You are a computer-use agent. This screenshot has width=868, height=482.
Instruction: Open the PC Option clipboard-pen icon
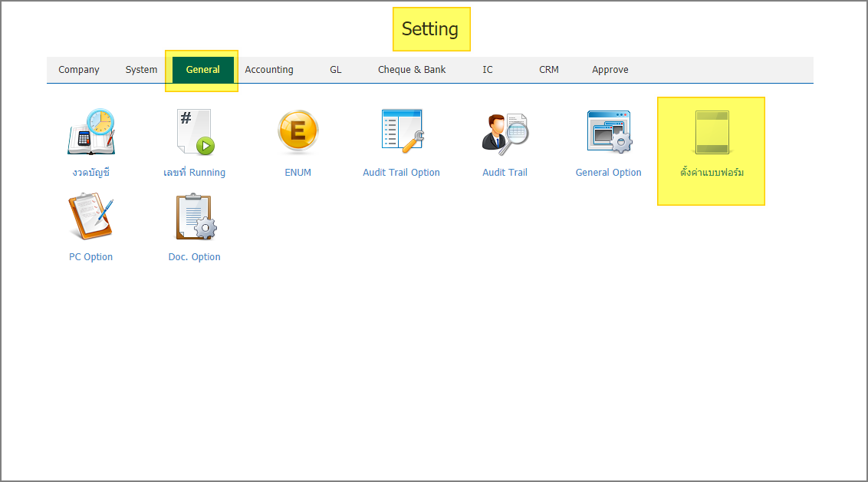(90, 216)
